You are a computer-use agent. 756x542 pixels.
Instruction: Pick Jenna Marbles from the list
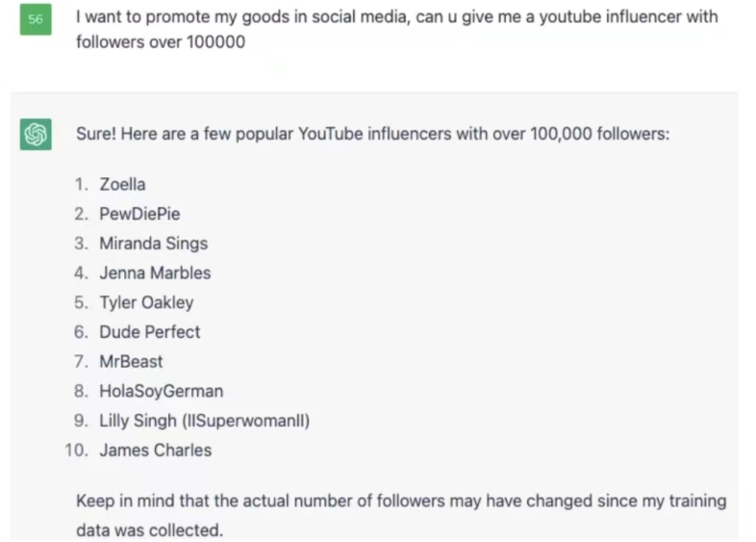coord(155,272)
